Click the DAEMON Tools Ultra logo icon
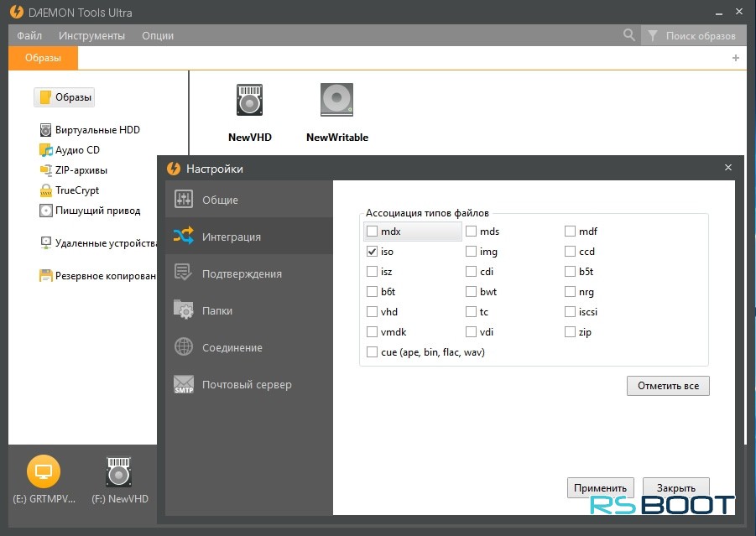756x536 pixels. tap(17, 12)
